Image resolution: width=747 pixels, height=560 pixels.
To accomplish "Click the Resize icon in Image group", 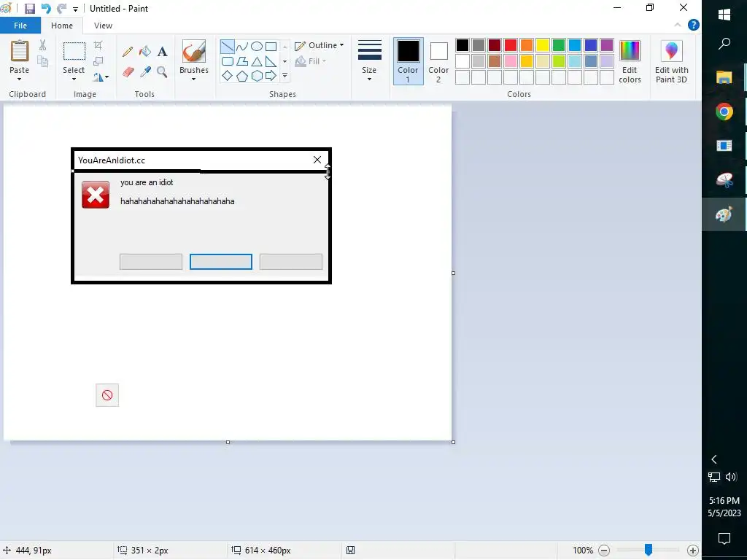I will [98, 61].
